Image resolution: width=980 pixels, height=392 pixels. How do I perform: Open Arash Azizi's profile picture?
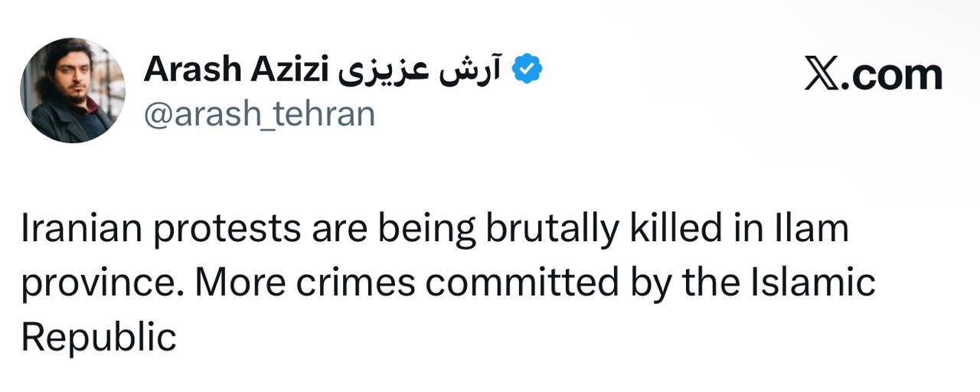[73, 90]
